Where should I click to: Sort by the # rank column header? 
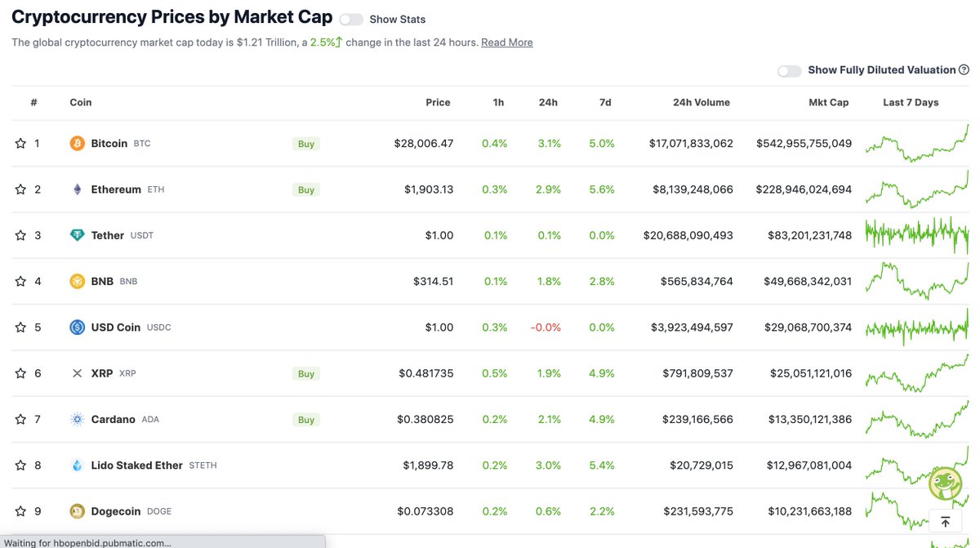33,103
